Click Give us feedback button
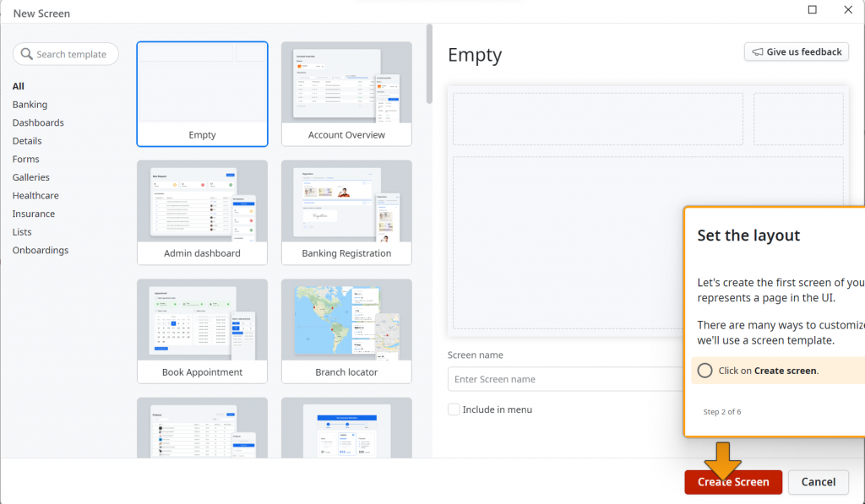The image size is (865, 504). coord(796,51)
